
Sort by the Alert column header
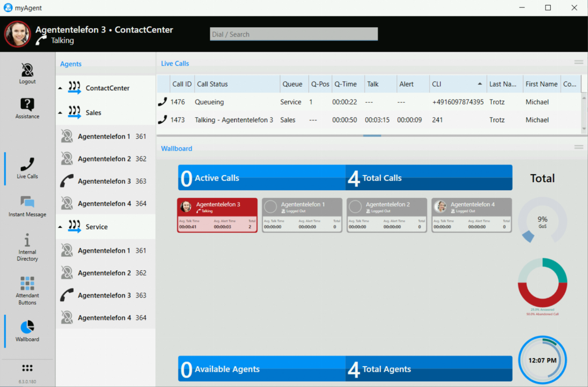(413, 84)
